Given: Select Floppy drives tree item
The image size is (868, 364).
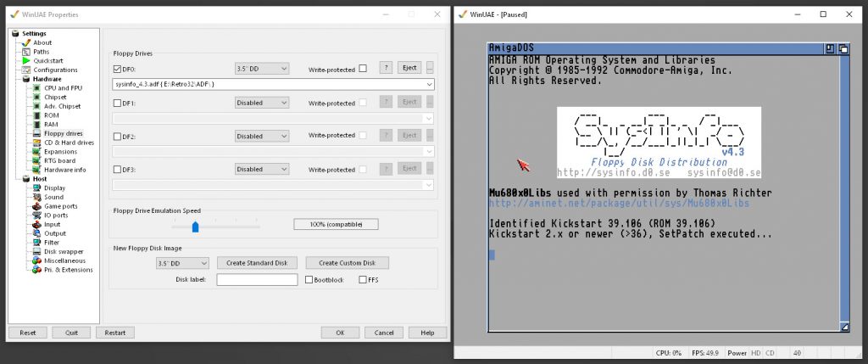Looking at the screenshot, I should pos(63,133).
